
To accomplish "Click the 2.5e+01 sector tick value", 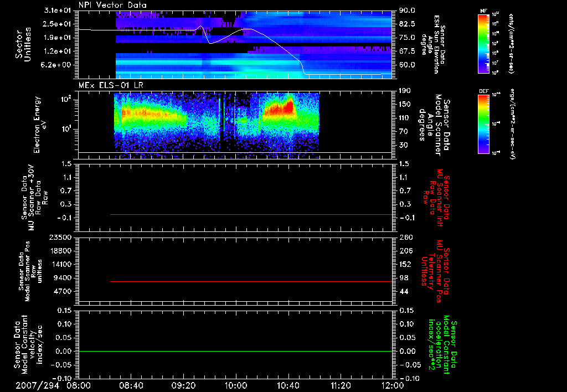I will pos(58,24).
